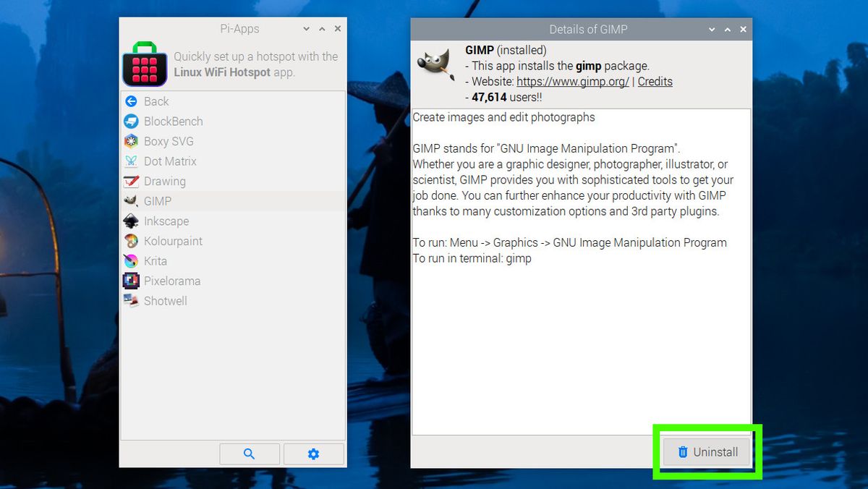View the GIMP Credits link
868x489 pixels.
point(655,81)
